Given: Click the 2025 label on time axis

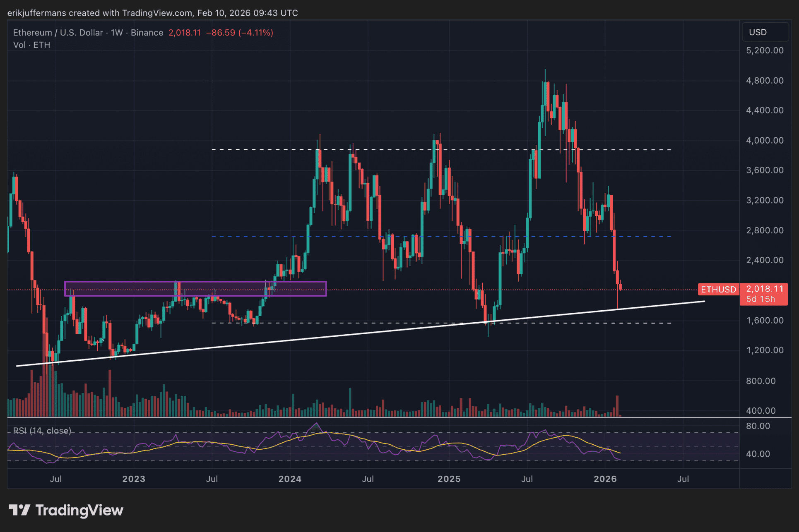Looking at the screenshot, I should (449, 479).
